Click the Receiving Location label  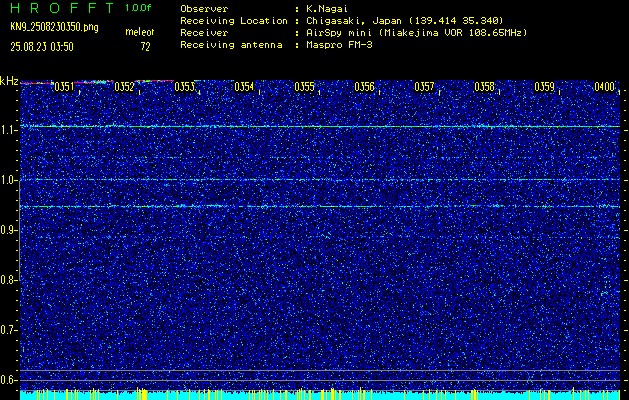coord(234,21)
